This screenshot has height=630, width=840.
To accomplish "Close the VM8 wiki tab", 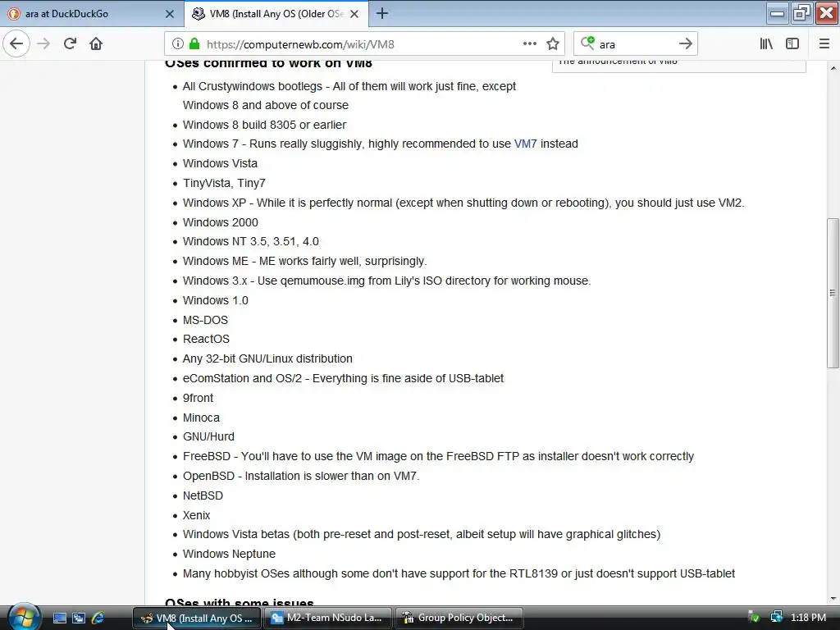I will coord(354,14).
